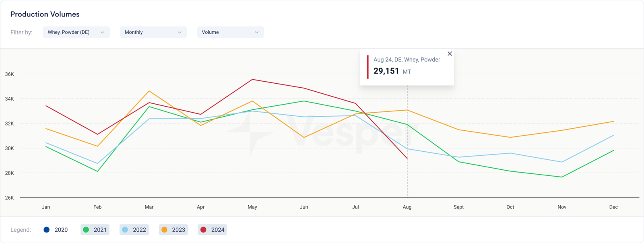644x243 pixels.
Task: Click the 2024 line end point at Aug
Action: [x=407, y=159]
